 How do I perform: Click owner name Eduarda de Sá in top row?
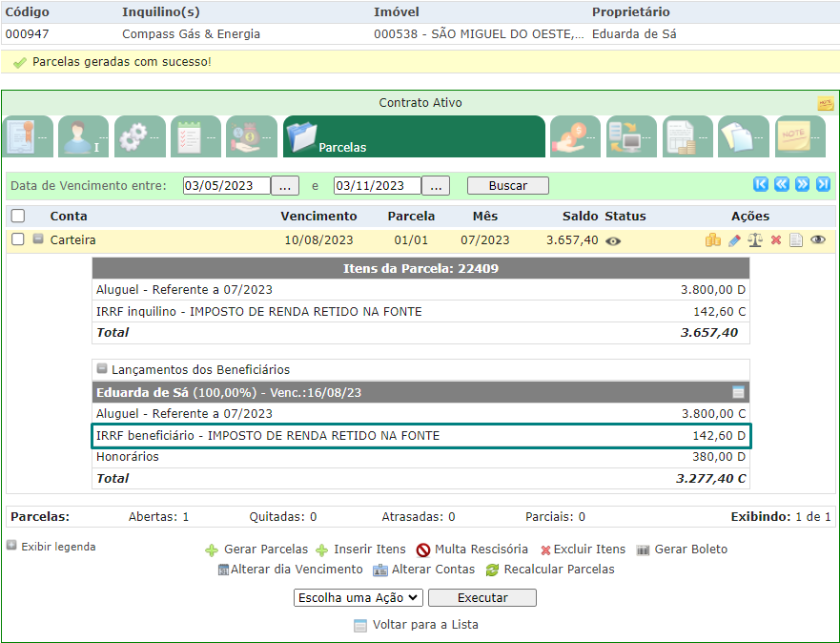click(634, 33)
